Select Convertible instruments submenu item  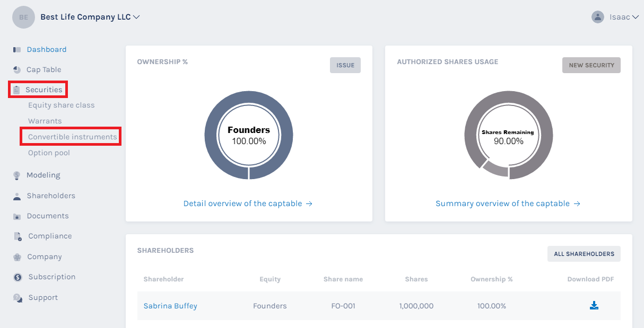73,137
